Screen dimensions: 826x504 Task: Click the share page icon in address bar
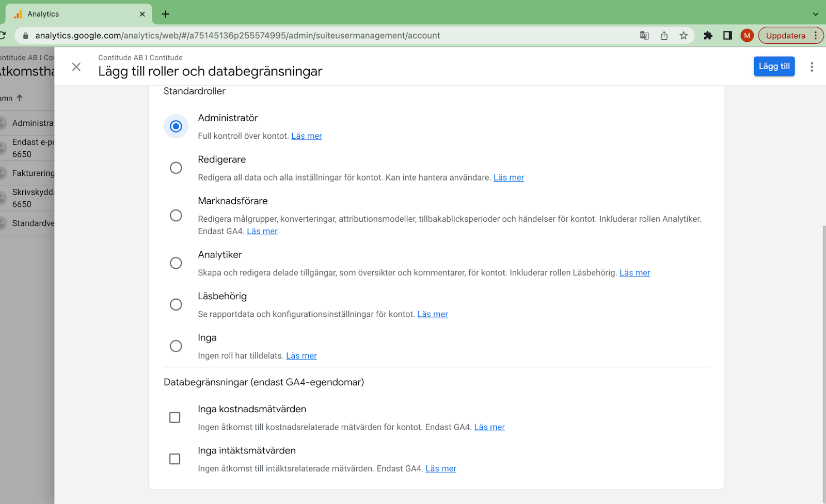click(664, 36)
